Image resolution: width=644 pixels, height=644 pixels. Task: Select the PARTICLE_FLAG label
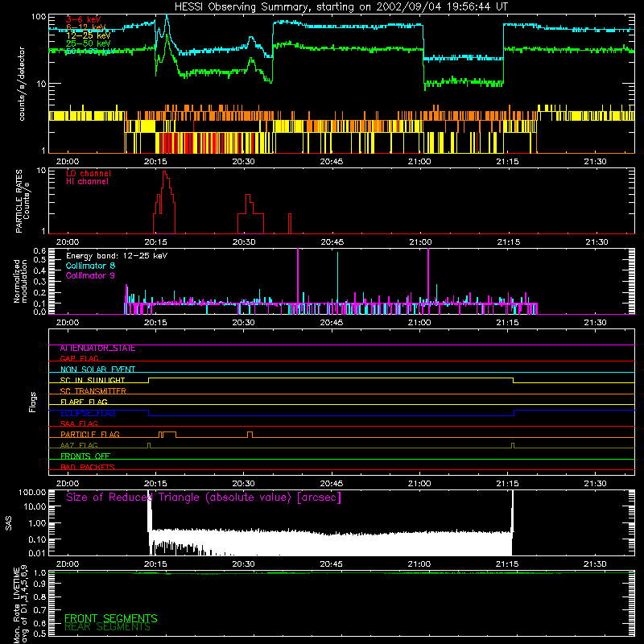[90, 435]
